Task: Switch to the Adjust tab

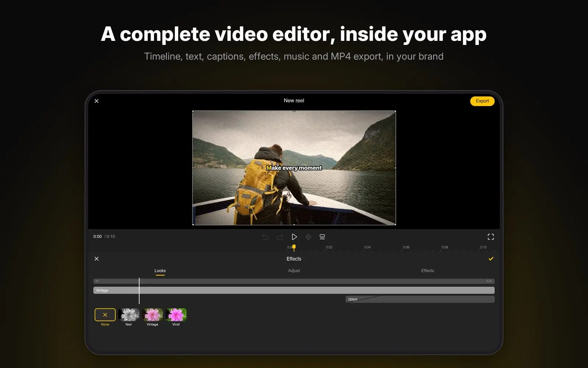Action: (x=294, y=271)
